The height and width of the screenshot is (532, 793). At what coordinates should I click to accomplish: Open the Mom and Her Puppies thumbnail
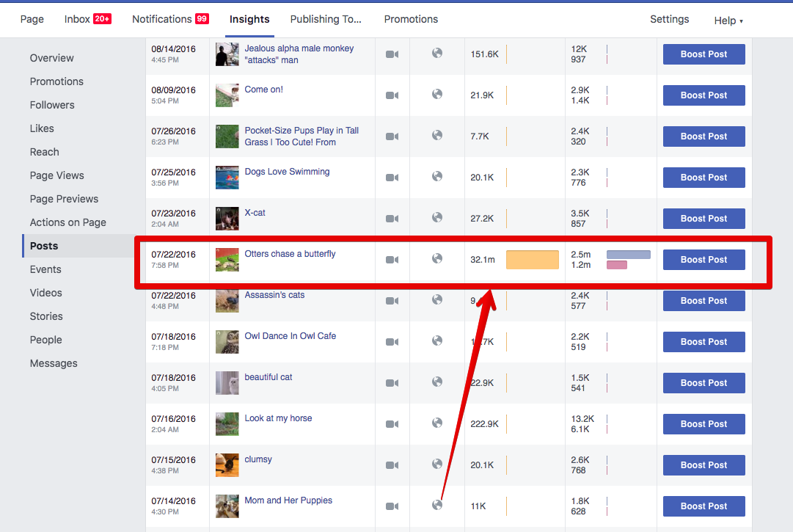coord(227,506)
